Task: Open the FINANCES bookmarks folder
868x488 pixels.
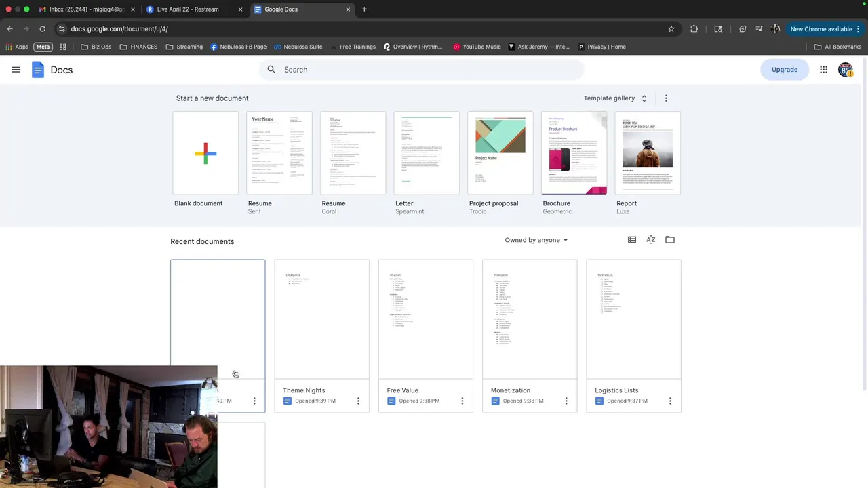Action: [x=138, y=47]
